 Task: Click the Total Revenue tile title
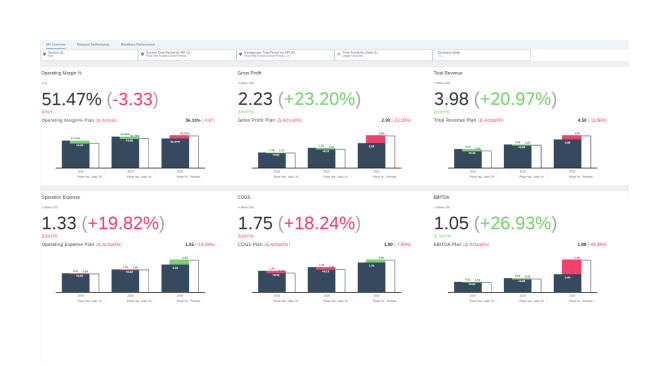[x=448, y=73]
